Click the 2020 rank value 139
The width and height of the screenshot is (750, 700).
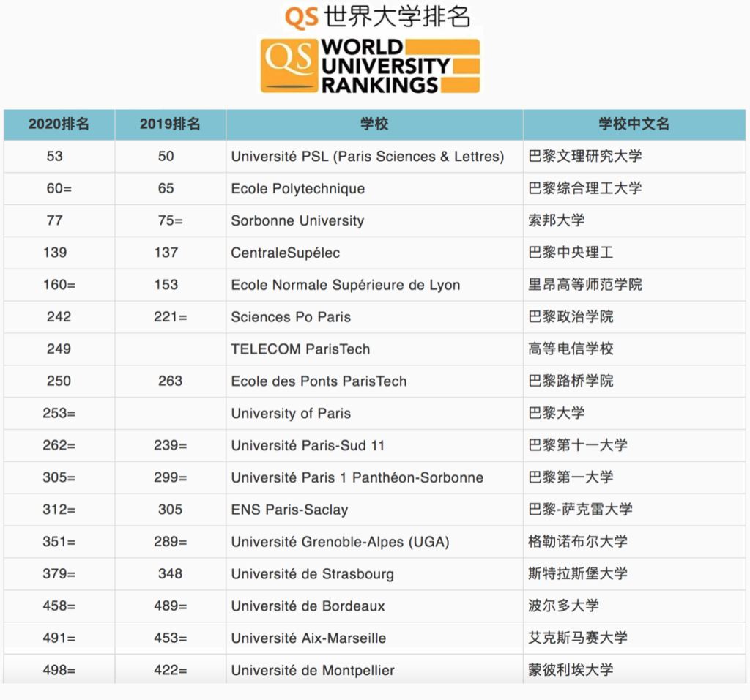click(x=55, y=253)
